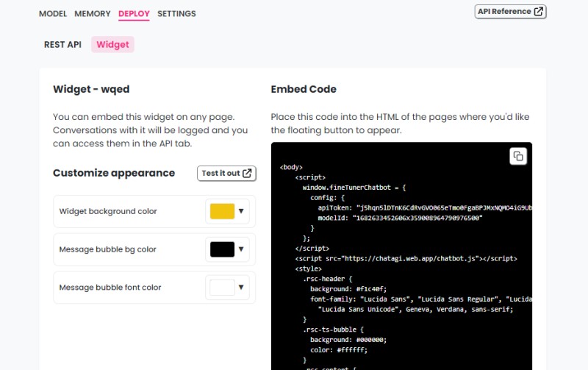
Task: Select the DEPLOY tab
Action: coord(134,14)
